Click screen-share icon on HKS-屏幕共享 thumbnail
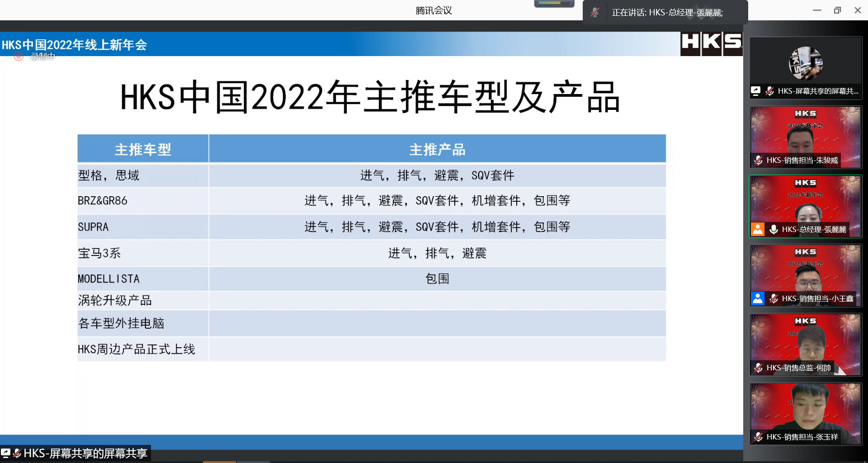868x463 pixels. tap(756, 91)
